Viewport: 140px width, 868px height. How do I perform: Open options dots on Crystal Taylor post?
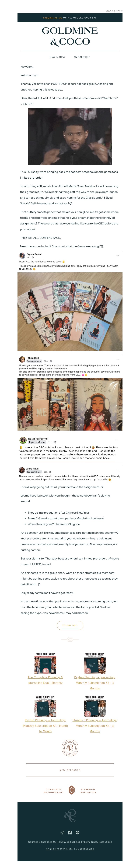pyautogui.click(x=118, y=255)
